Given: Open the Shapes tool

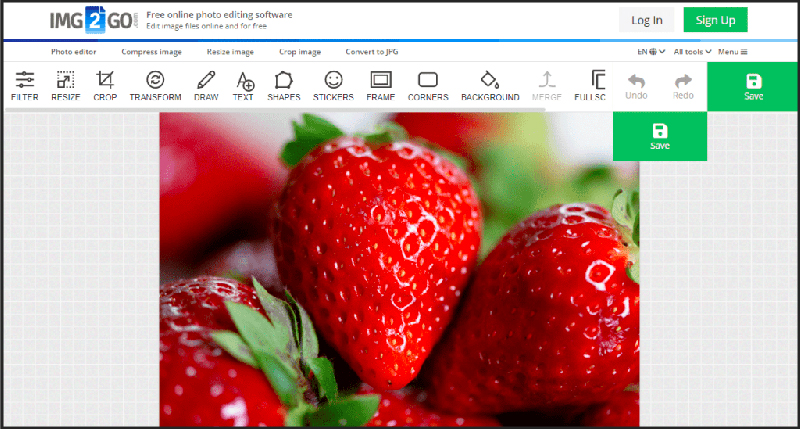Looking at the screenshot, I should point(284,86).
